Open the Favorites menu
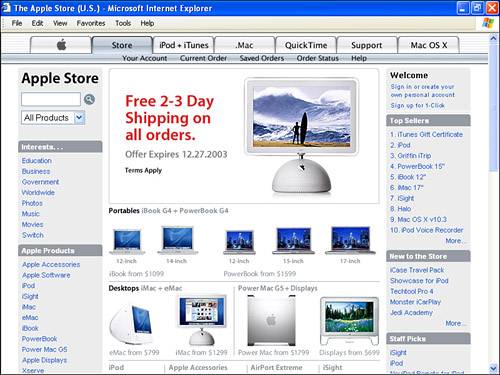Screen dimensions: 500x375 [x=91, y=23]
